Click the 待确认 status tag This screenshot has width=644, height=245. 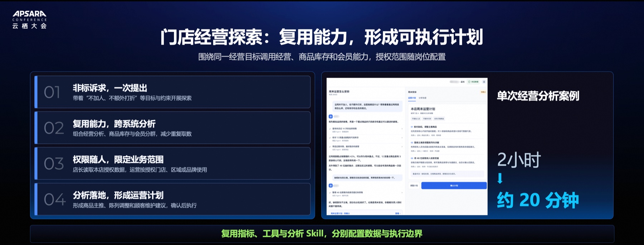[483, 92]
